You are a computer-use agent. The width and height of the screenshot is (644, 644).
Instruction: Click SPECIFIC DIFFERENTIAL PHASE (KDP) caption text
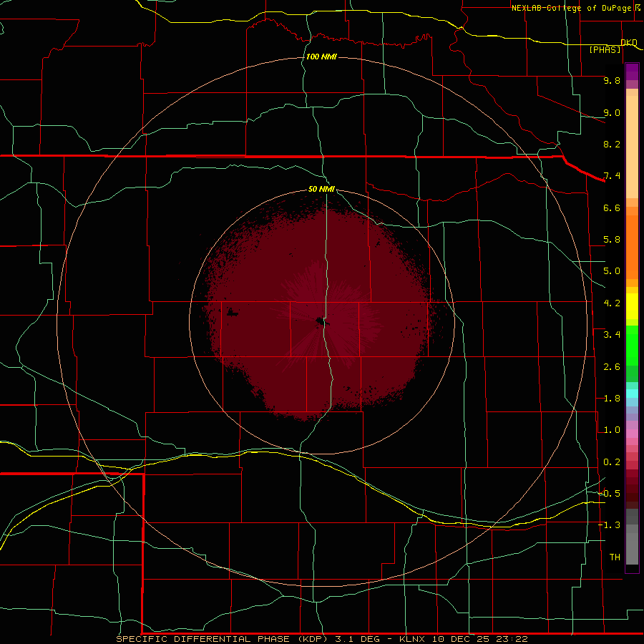(223, 639)
